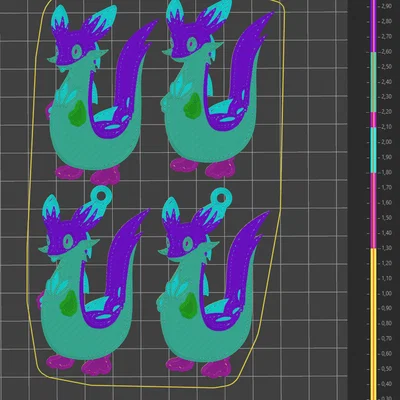Click the 1,10 layer height label
The height and width of the screenshot is (400, 400).
click(x=386, y=278)
